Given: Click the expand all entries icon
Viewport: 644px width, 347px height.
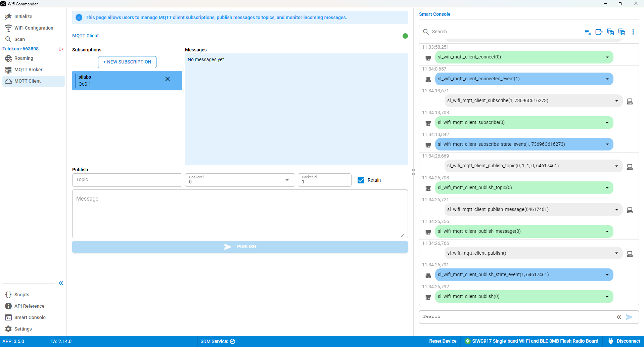Looking at the screenshot, I should [610, 32].
